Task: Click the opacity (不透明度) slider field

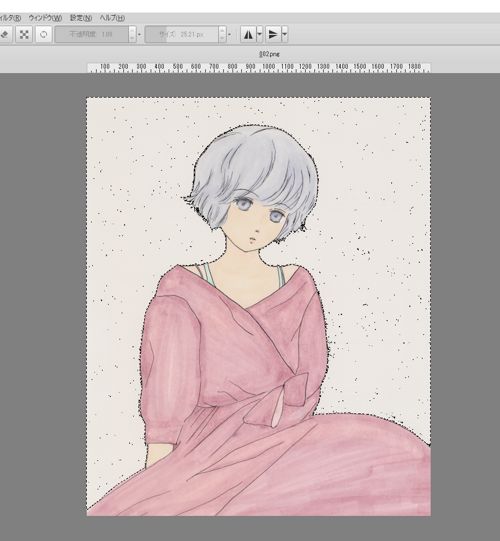Action: click(92, 35)
